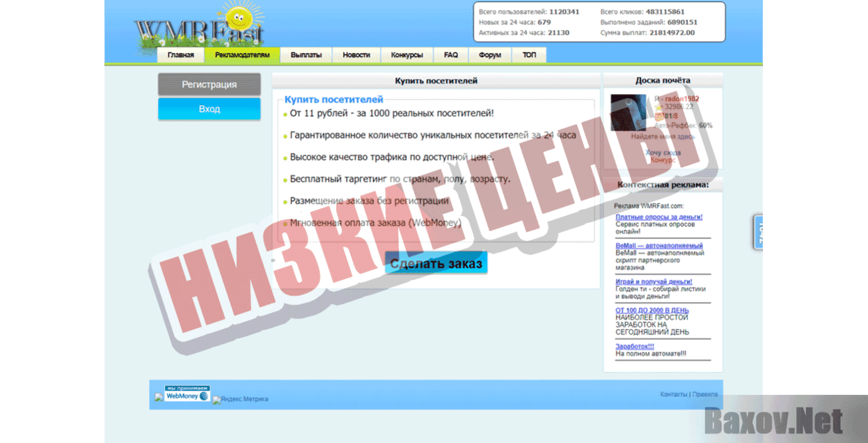Viewport: 868px width, 443px height.
Task: Open Яндекс.Метрика via its footer icon
Action: click(x=244, y=399)
